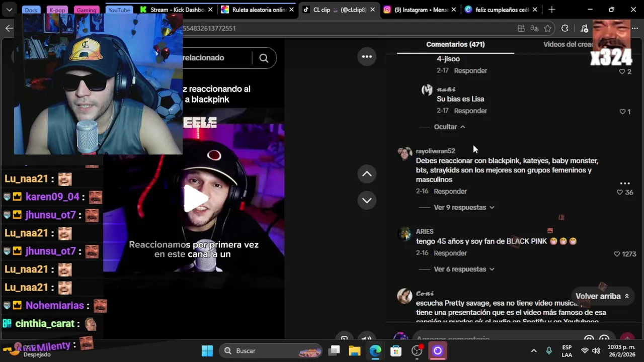Play the TikTok video
644x362 pixels.
point(195,198)
